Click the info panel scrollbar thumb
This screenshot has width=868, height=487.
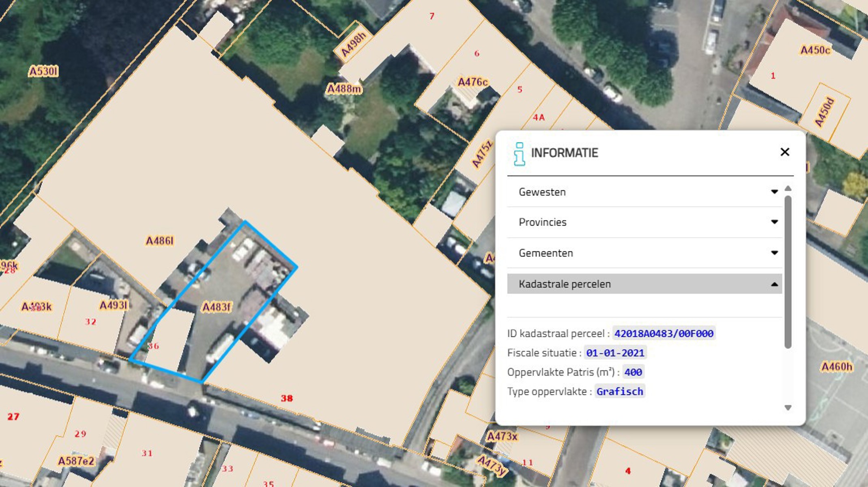(788, 272)
